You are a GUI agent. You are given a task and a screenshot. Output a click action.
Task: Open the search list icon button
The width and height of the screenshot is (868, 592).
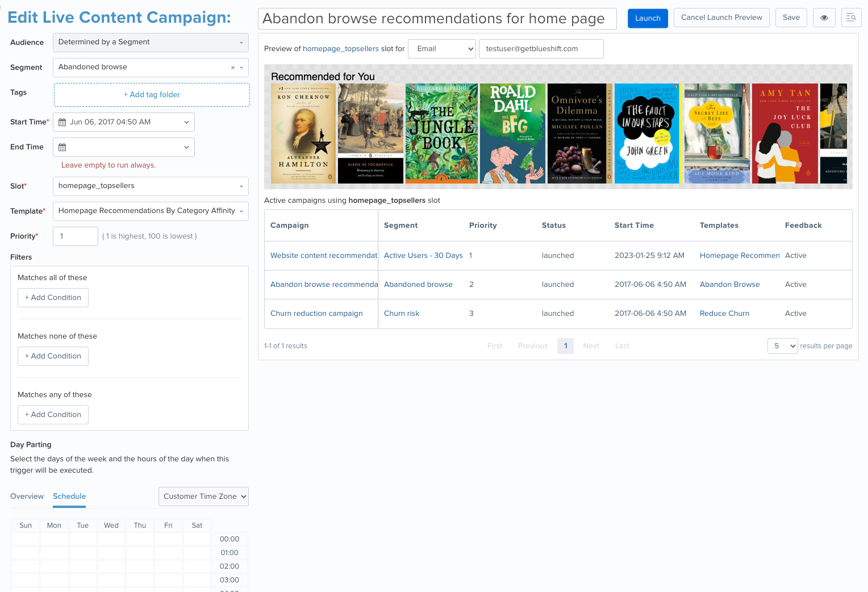851,18
